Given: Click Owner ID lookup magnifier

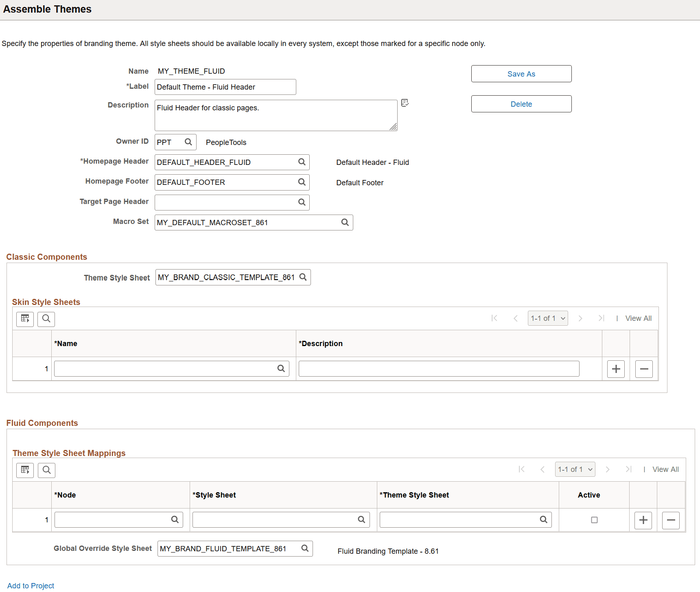Looking at the screenshot, I should (x=188, y=142).
